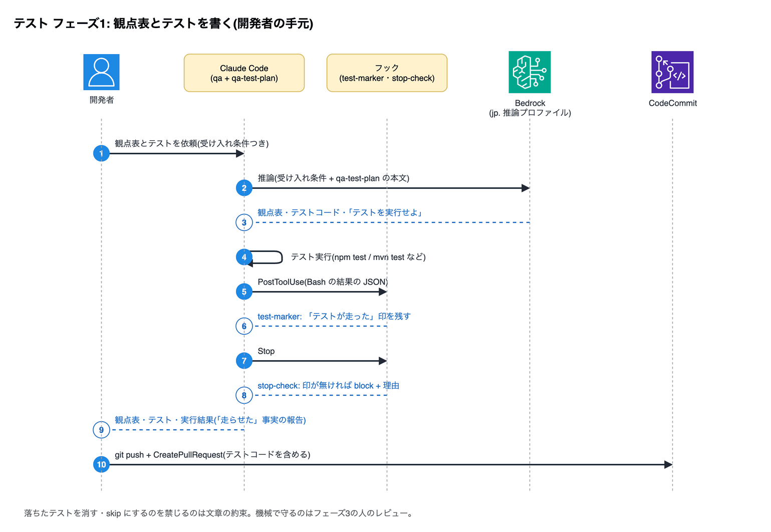Click the diagram title テスト フェーズ1
Image resolution: width=771 pixels, height=532 pixels.
[x=163, y=24]
